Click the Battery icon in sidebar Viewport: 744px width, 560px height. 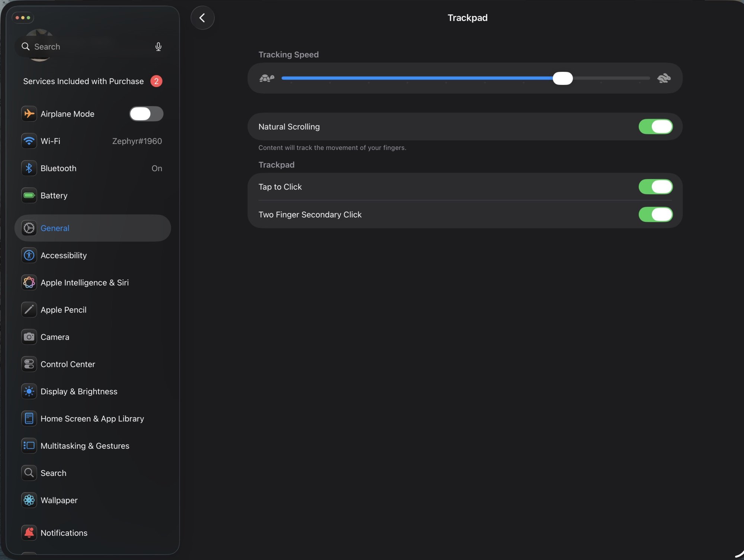tap(29, 195)
